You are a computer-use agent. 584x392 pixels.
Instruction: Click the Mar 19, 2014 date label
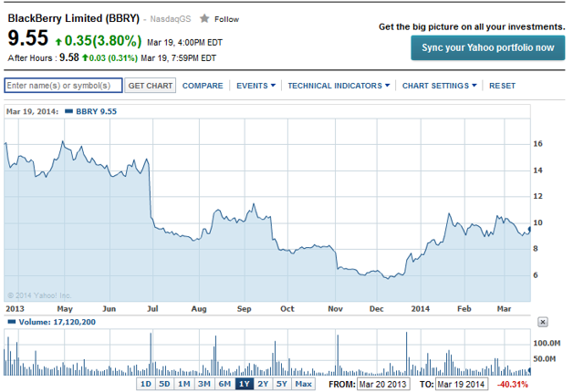pyautogui.click(x=33, y=111)
